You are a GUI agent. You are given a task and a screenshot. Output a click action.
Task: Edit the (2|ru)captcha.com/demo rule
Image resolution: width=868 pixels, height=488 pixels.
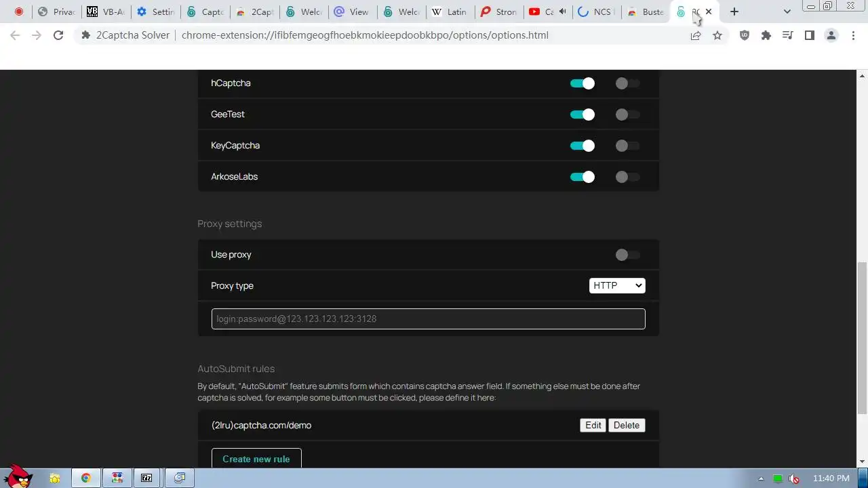(593, 425)
